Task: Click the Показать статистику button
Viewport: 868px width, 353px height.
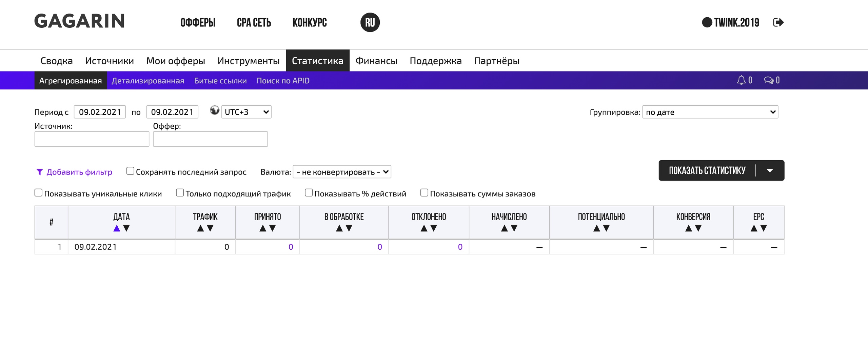Action: (x=707, y=170)
